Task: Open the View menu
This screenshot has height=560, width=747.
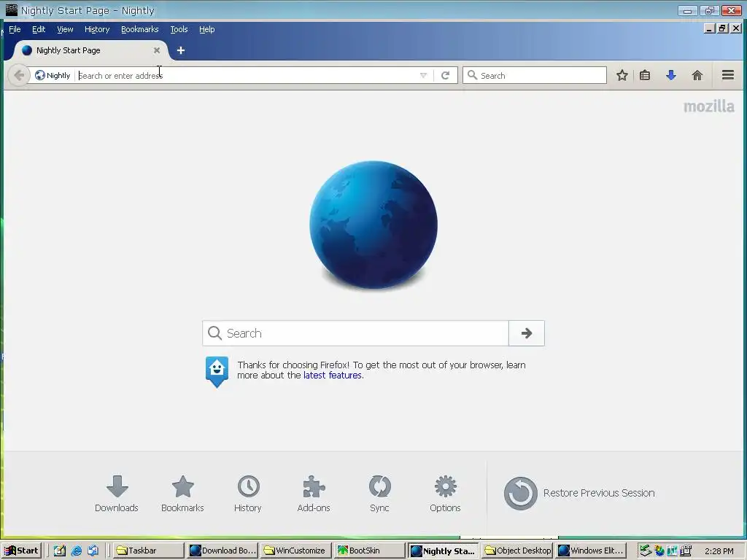Action: 65,29
